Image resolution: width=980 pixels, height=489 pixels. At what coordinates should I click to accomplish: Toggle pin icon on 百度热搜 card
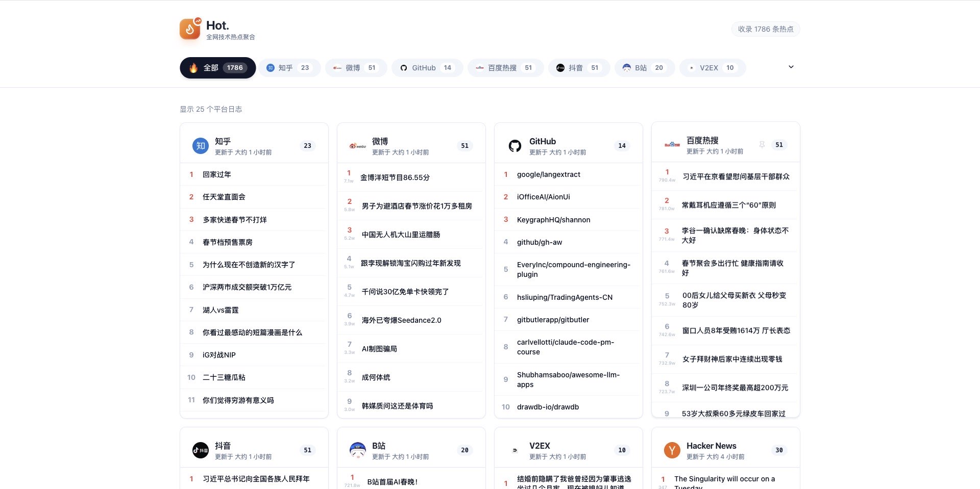[762, 145]
